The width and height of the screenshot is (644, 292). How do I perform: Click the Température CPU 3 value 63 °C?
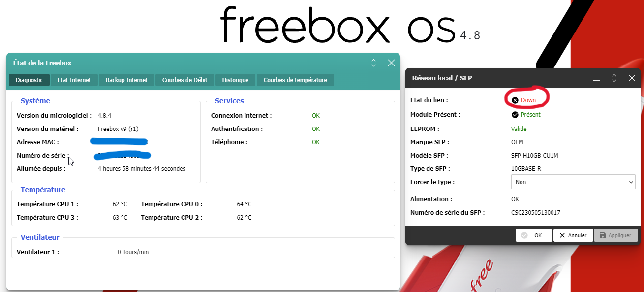(x=120, y=217)
